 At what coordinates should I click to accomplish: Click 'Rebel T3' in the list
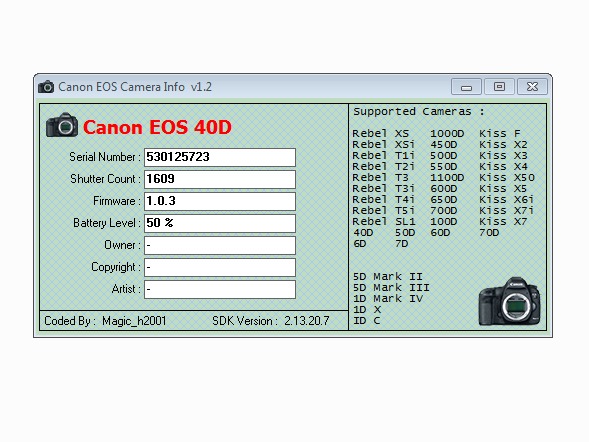[x=381, y=178]
